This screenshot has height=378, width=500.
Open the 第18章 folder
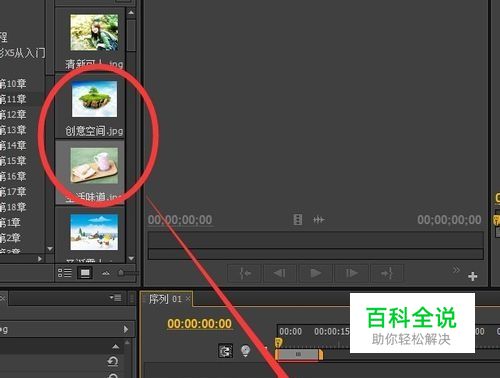click(x=13, y=207)
